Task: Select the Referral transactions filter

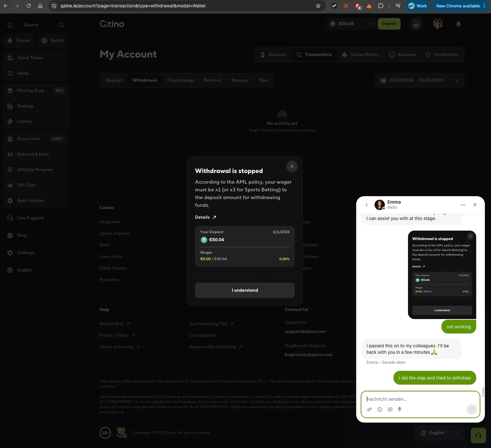Action: (x=212, y=80)
